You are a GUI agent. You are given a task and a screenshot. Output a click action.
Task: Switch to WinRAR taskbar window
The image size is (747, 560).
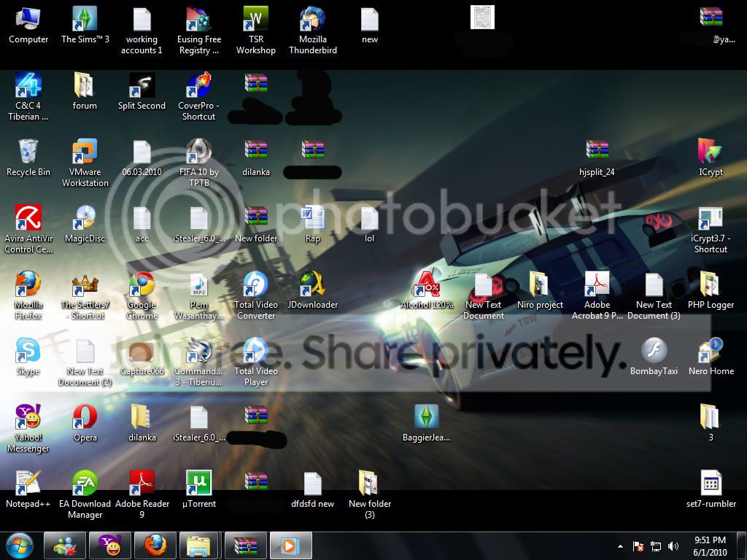[x=246, y=545]
